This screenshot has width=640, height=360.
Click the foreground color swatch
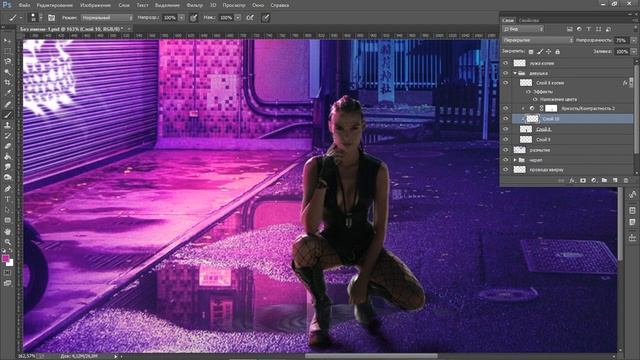point(5,258)
